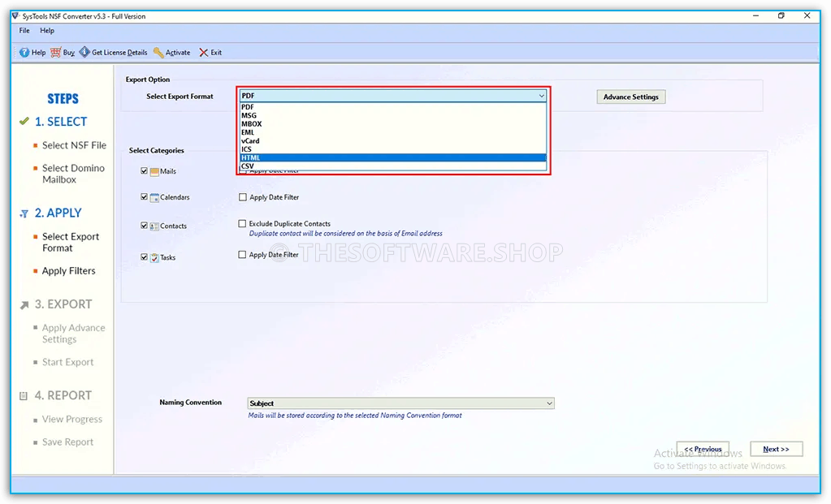
Task: Uncheck the Mails category checkbox
Action: (x=144, y=171)
